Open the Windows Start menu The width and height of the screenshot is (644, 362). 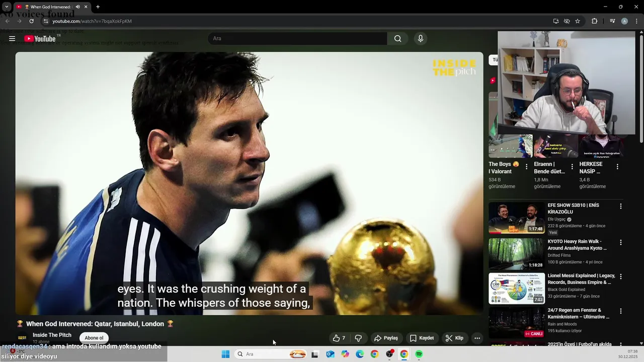(225, 354)
